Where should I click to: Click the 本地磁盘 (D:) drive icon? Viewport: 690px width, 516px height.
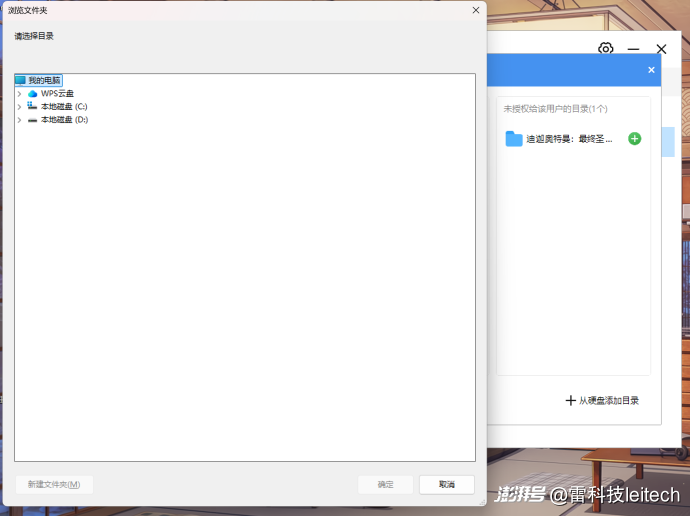tap(32, 120)
